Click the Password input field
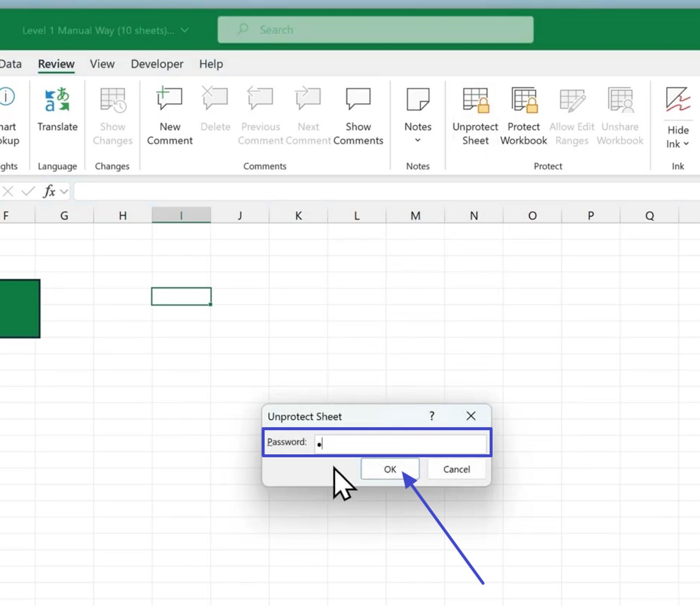Screen dimensions: 700x606 point(401,443)
